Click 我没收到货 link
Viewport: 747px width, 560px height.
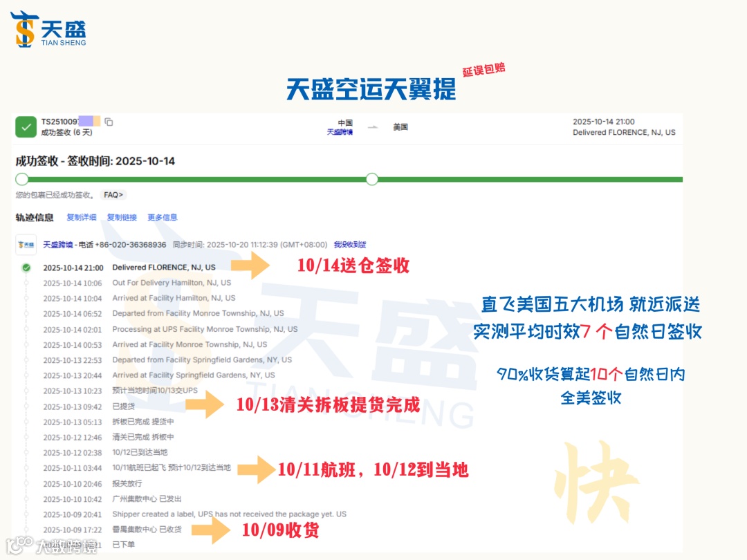350,244
